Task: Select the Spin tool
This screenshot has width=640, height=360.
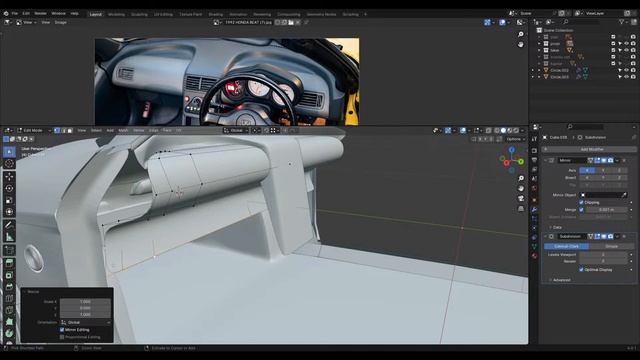Action: 9,333
